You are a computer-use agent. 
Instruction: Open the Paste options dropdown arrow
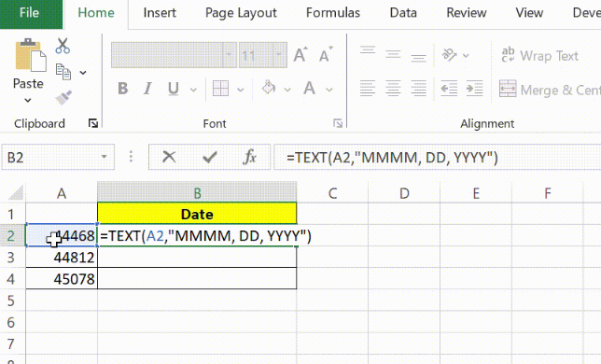[x=28, y=101]
